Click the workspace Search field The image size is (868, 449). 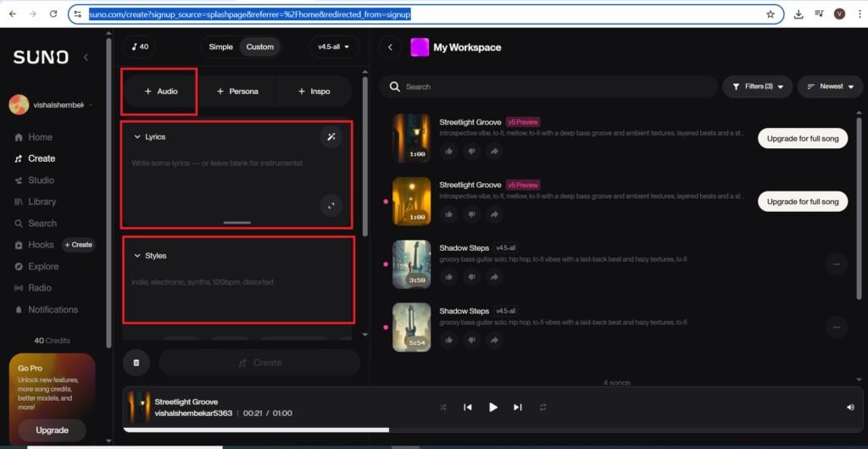548,86
